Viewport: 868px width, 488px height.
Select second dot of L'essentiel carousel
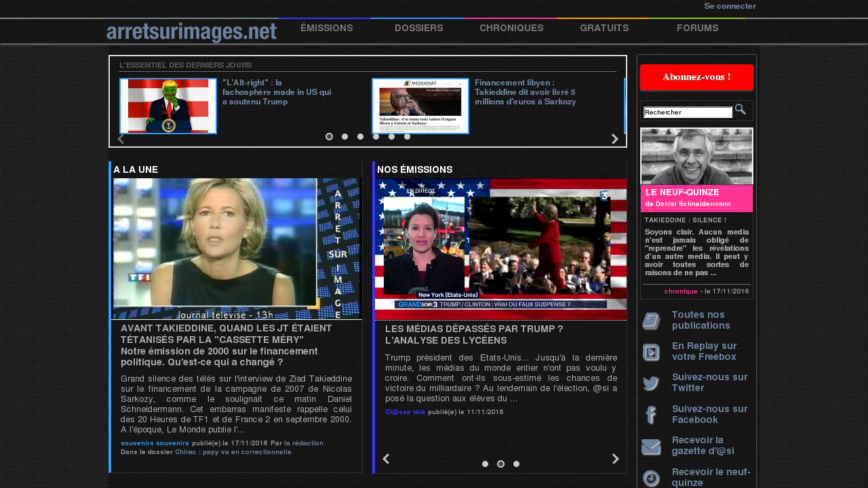click(x=344, y=136)
